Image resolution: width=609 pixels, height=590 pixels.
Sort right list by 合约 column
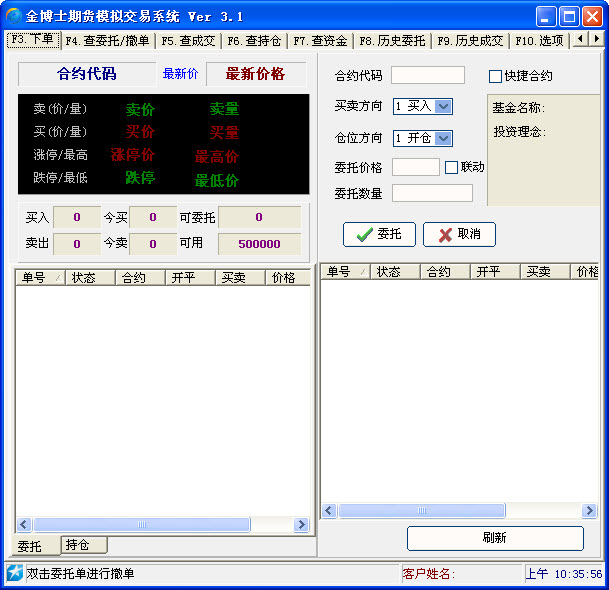click(x=445, y=271)
